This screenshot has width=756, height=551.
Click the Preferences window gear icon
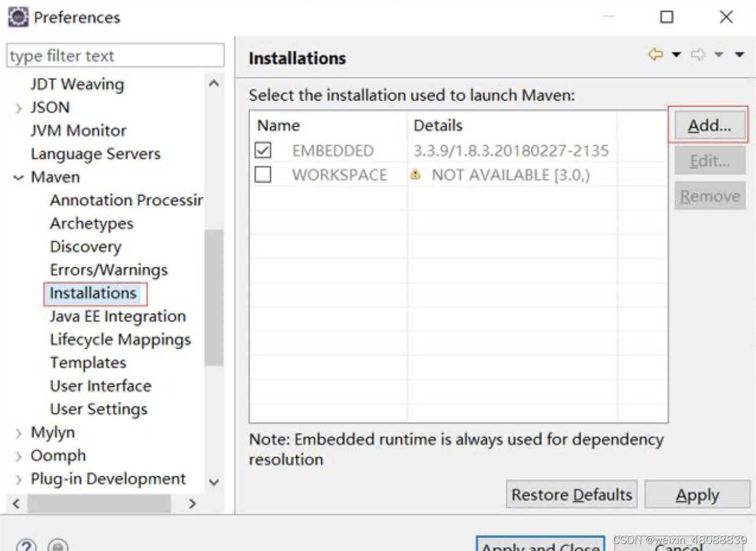18,17
